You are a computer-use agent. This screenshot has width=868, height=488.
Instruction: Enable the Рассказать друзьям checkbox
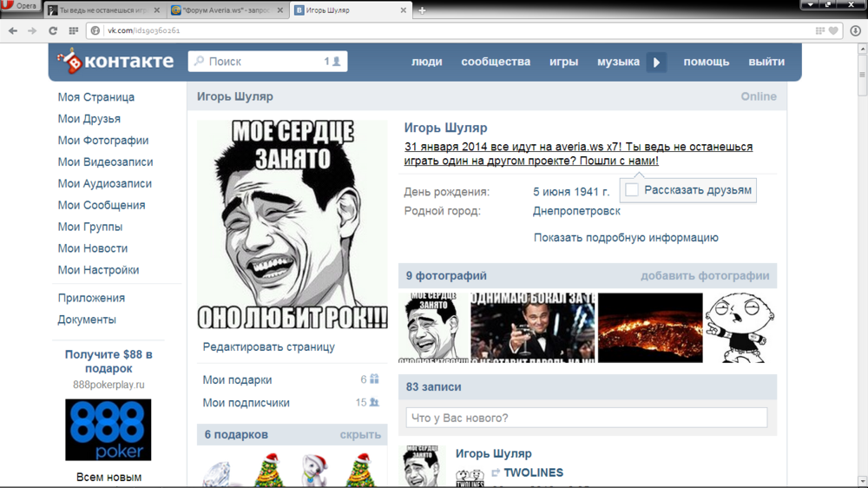pyautogui.click(x=632, y=190)
